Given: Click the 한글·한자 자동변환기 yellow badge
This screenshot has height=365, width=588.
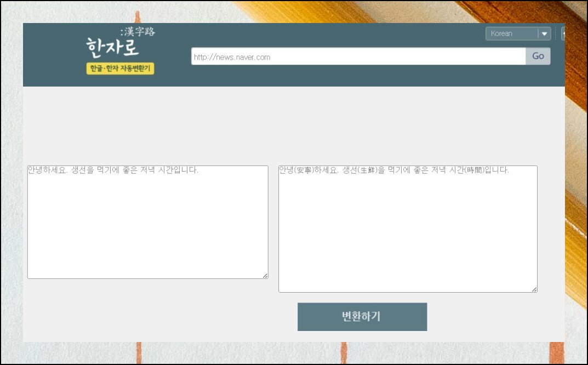Looking at the screenshot, I should 120,69.
